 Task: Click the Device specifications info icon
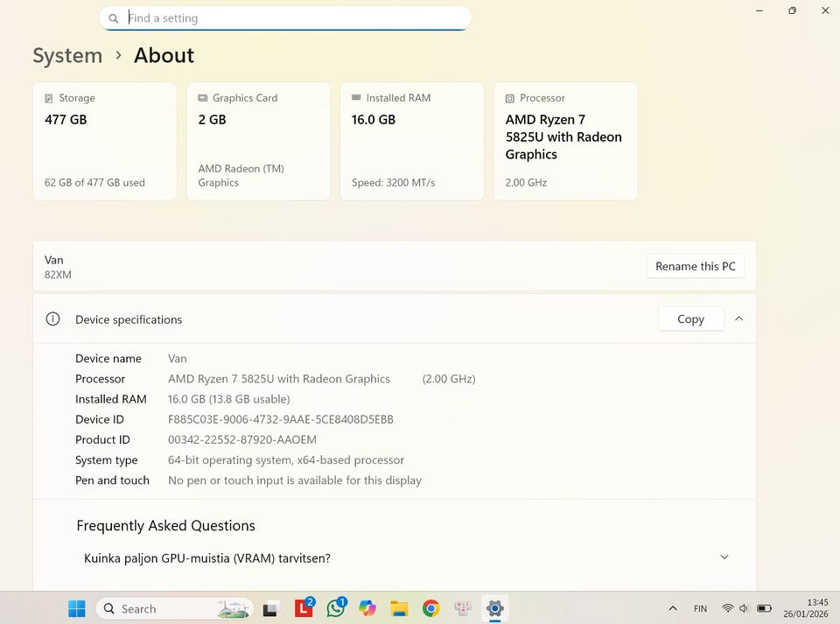(x=52, y=319)
